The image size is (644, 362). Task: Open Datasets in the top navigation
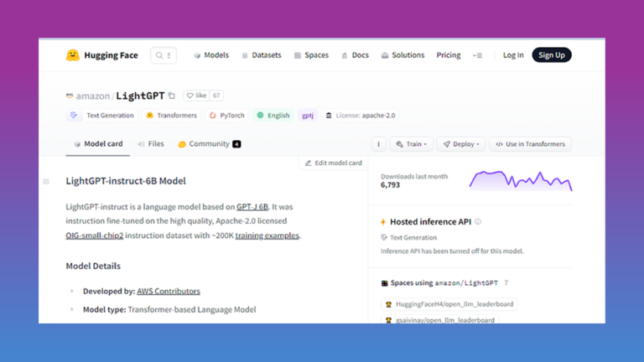click(262, 55)
